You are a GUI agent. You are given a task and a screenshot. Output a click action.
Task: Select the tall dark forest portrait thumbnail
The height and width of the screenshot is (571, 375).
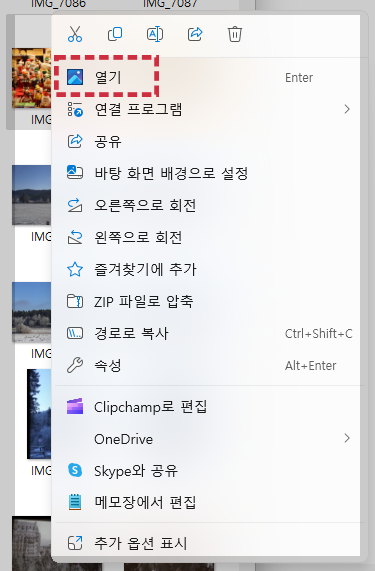(x=39, y=414)
